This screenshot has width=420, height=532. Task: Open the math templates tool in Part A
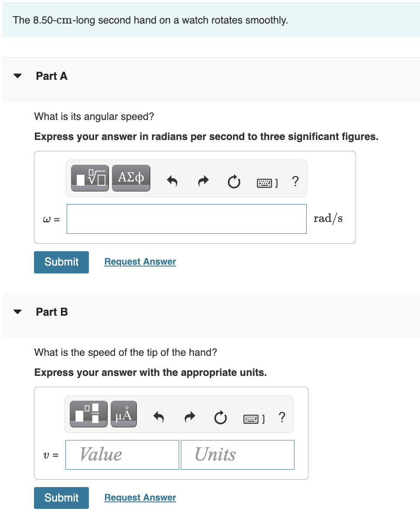coord(91,178)
